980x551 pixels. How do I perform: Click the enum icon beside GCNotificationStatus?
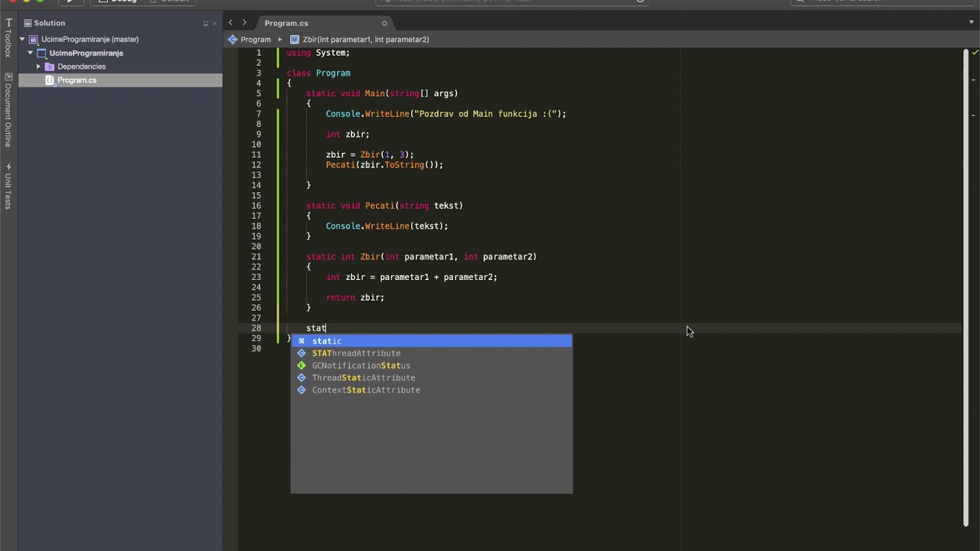(302, 366)
